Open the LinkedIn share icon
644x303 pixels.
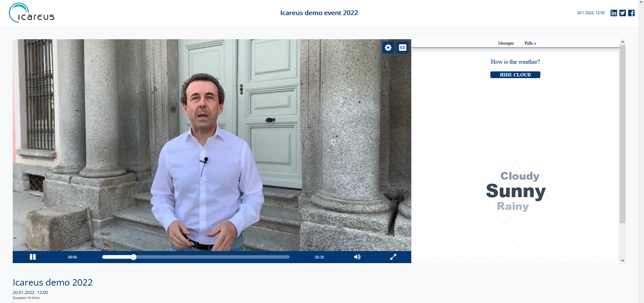614,13
